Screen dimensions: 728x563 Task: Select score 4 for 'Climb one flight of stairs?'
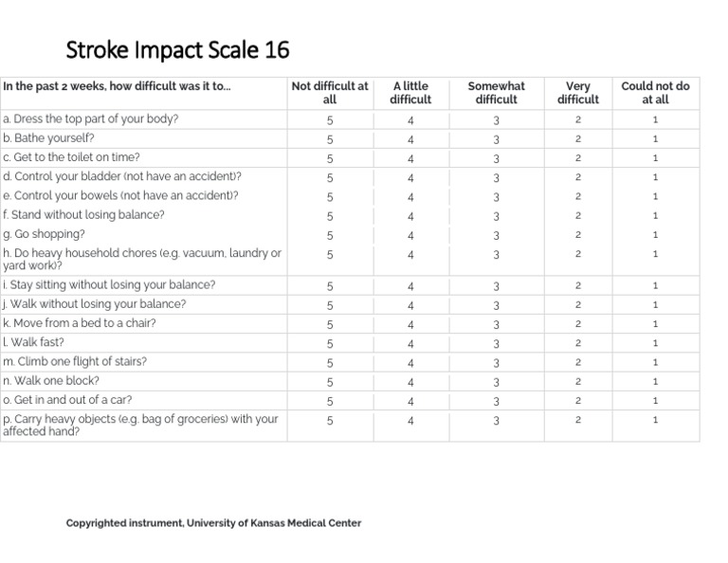click(410, 362)
